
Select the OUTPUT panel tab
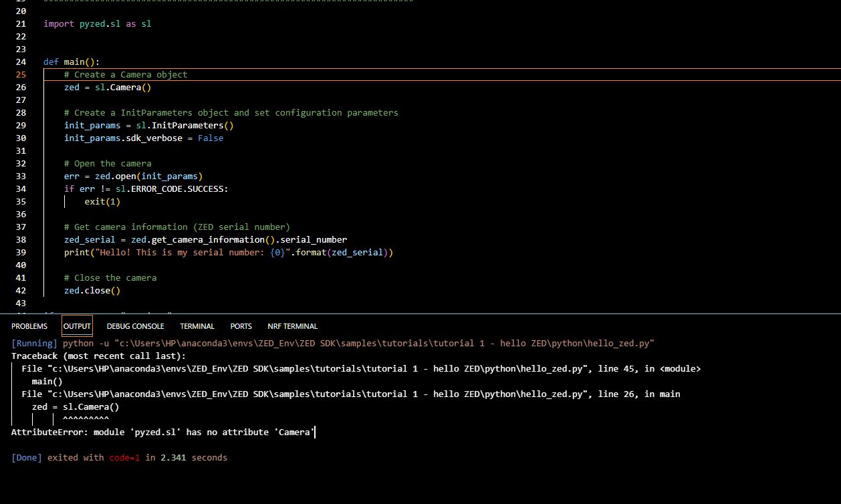[x=77, y=326]
